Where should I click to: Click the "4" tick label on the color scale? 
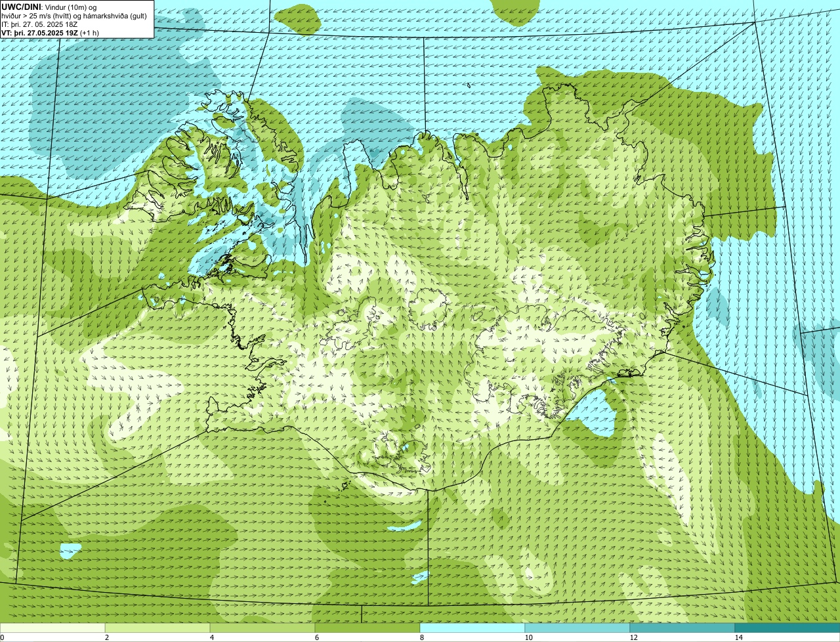211,637
